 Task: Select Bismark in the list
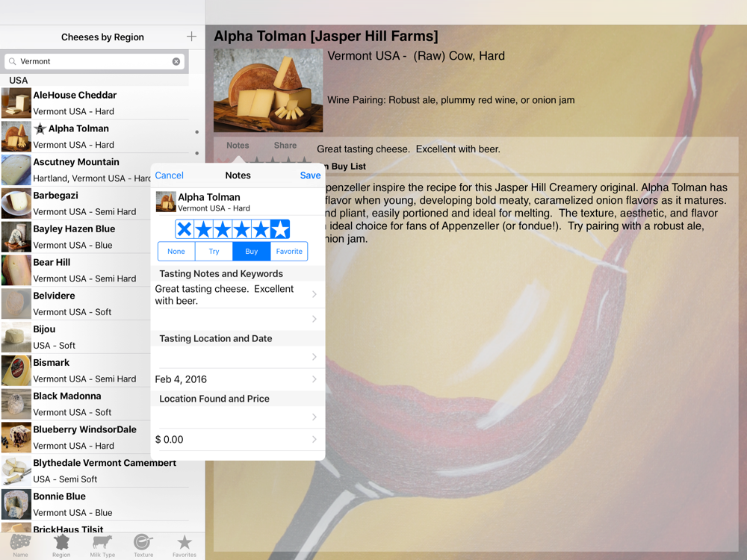click(76, 370)
